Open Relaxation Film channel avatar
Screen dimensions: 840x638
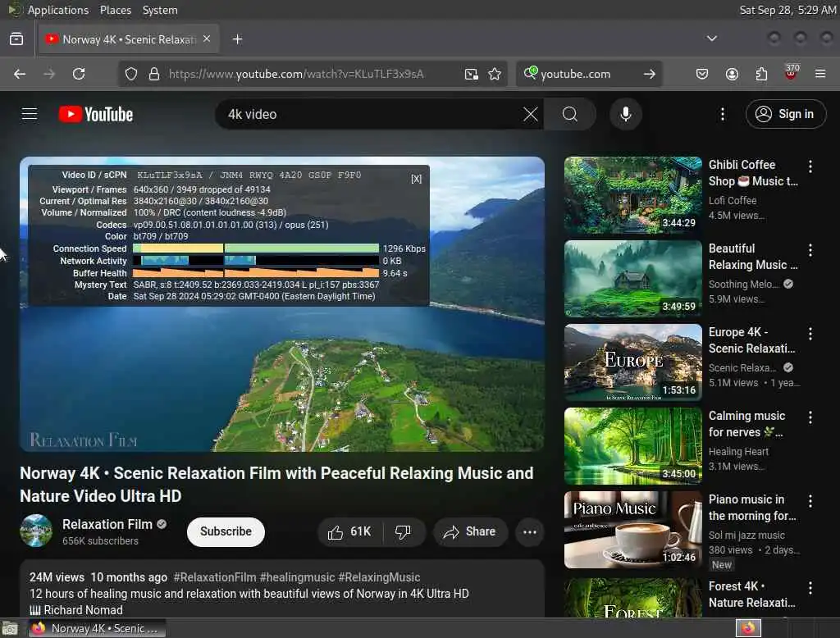click(36, 531)
